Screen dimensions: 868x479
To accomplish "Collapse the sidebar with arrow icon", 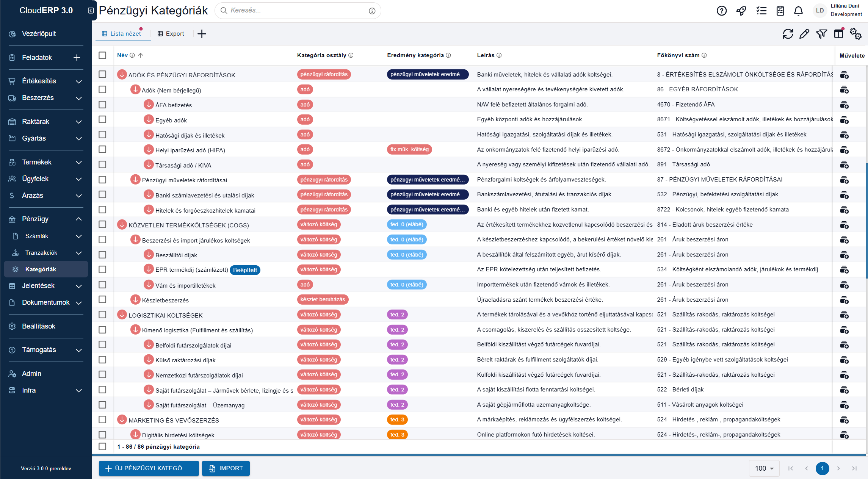I will pos(91,11).
